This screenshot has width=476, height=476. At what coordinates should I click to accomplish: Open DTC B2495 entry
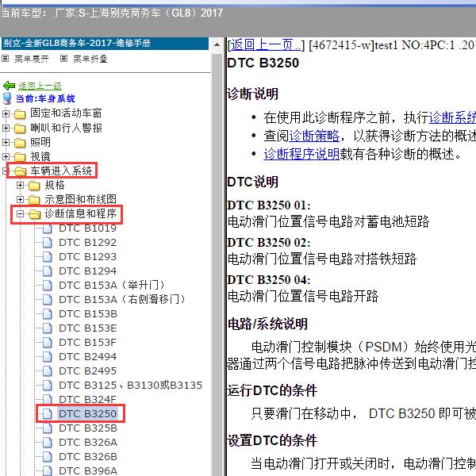point(88,371)
